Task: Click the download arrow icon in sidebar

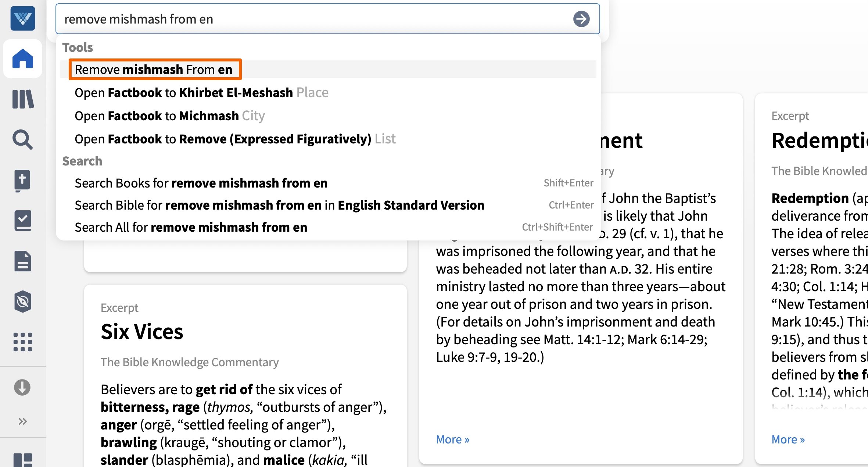Action: pyautogui.click(x=22, y=387)
